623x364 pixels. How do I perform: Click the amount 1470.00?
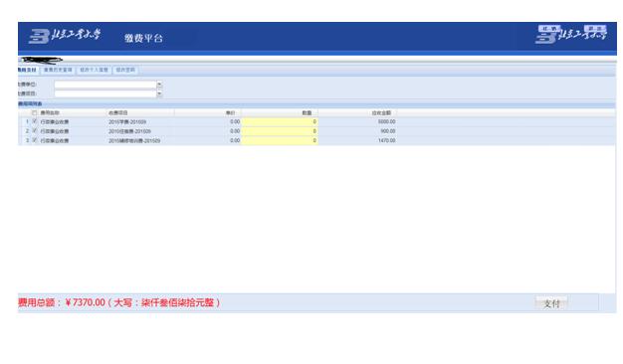pyautogui.click(x=386, y=140)
